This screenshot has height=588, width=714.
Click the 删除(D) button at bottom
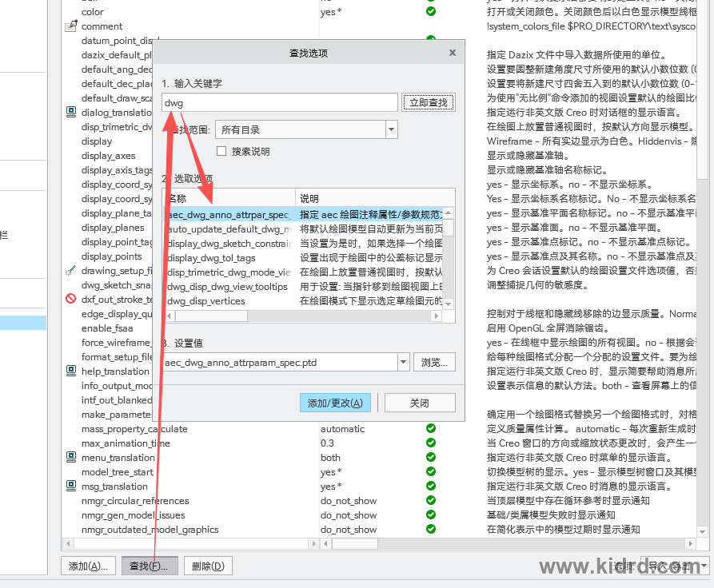[208, 566]
